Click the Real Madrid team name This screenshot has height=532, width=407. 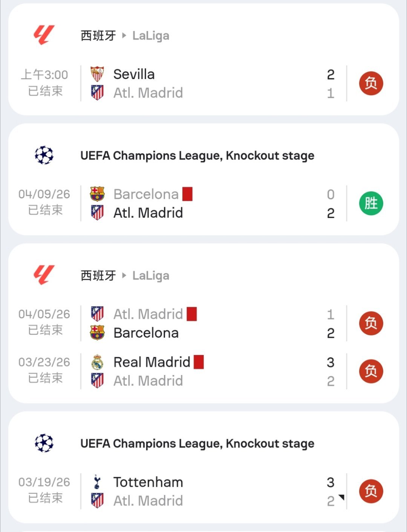[151, 362]
